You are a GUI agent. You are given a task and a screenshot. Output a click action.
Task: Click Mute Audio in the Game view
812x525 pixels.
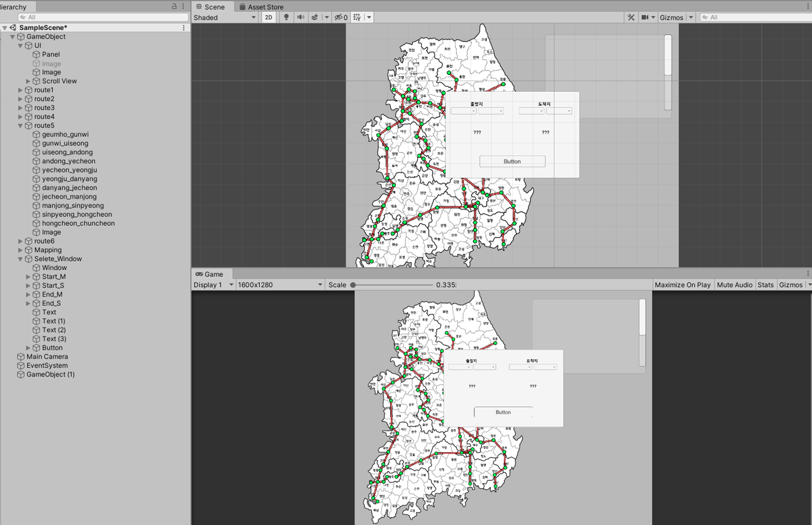[734, 284]
